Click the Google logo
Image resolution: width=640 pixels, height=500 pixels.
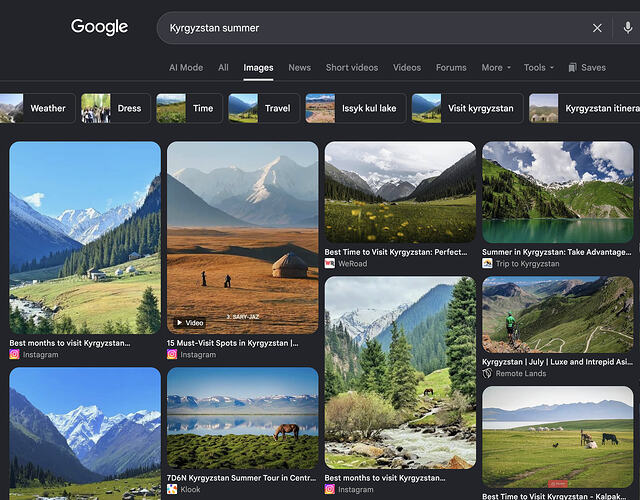point(99,27)
